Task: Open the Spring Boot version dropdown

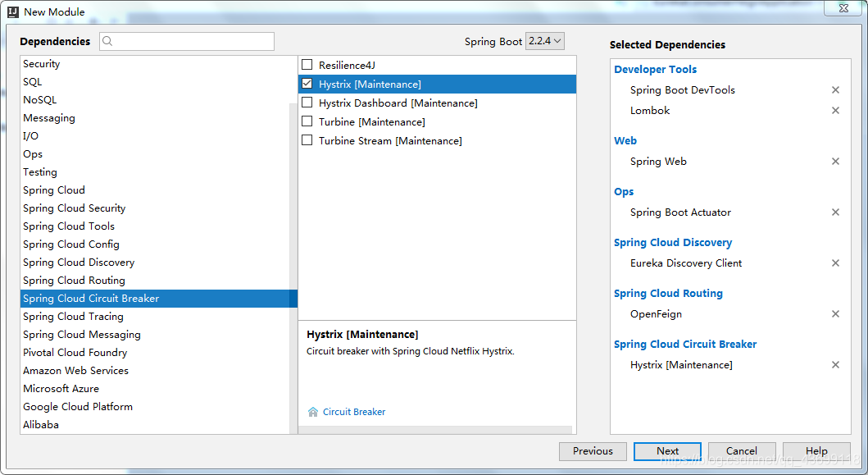Action: 545,41
